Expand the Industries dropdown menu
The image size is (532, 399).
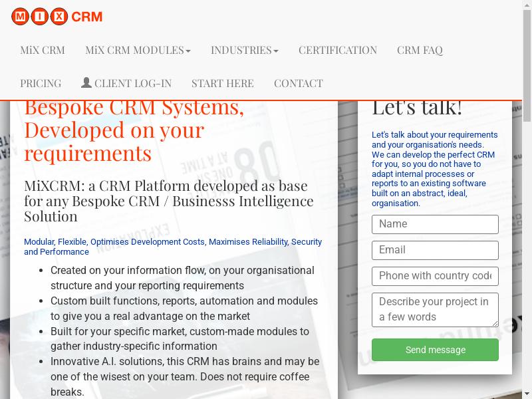coord(244,50)
